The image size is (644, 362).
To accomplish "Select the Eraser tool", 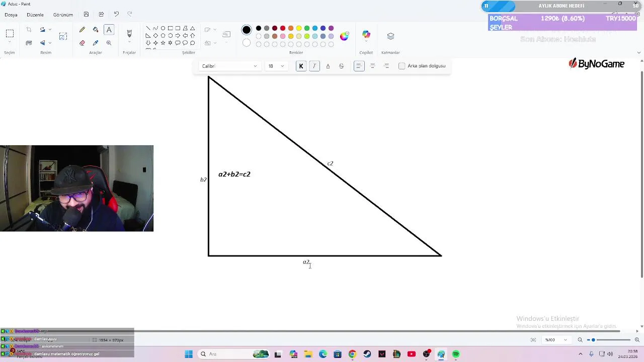I will click(82, 43).
